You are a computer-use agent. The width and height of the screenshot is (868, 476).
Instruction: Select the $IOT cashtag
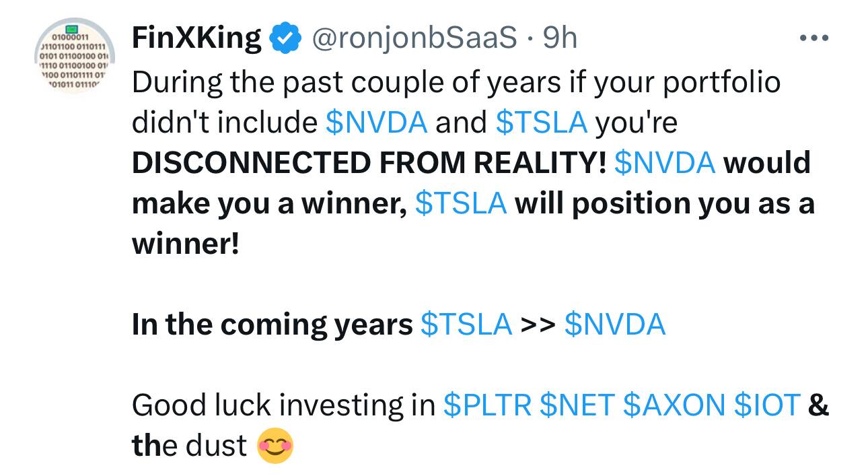point(767,405)
